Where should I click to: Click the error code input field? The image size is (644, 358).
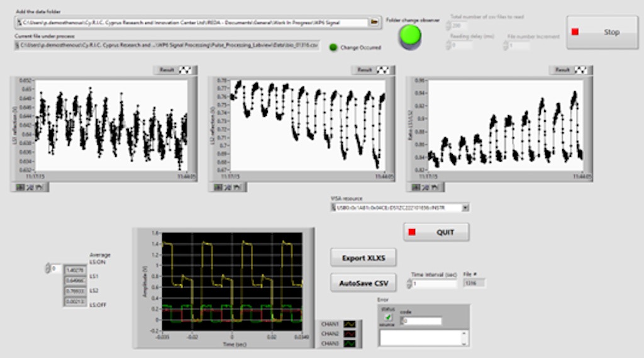coord(421,322)
